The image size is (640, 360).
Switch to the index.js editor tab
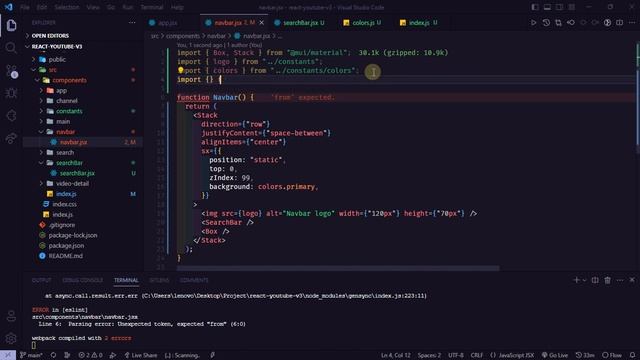419,23
